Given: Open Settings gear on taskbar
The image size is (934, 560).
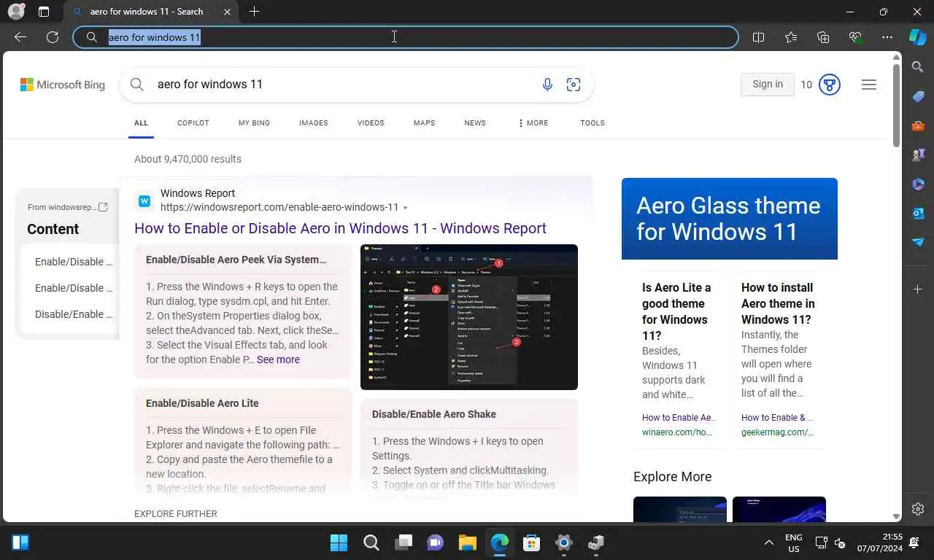Looking at the screenshot, I should point(564,542).
